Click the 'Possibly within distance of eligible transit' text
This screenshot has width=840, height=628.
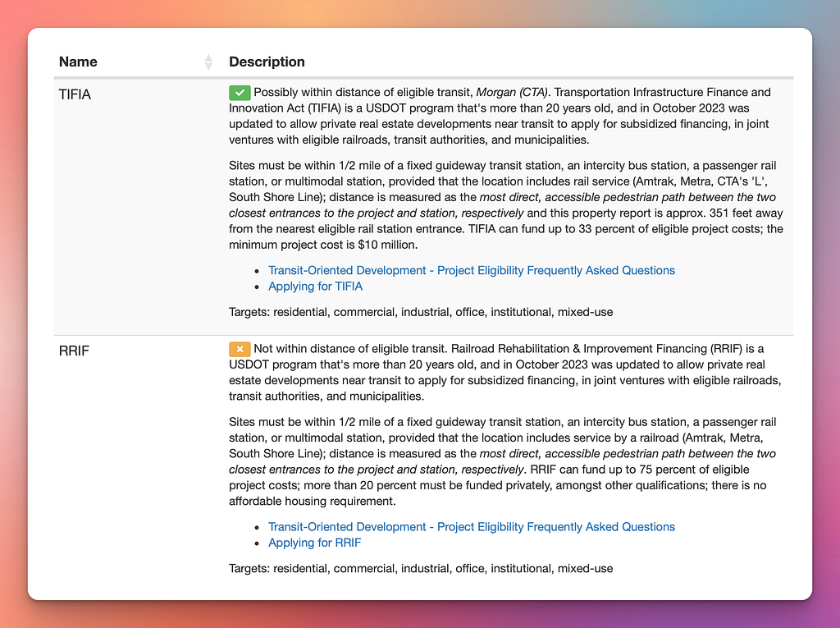click(x=361, y=92)
